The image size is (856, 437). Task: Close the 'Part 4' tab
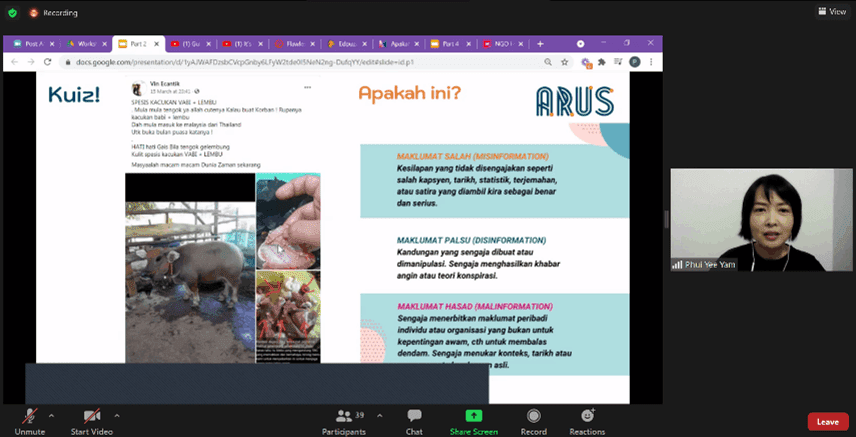point(468,44)
